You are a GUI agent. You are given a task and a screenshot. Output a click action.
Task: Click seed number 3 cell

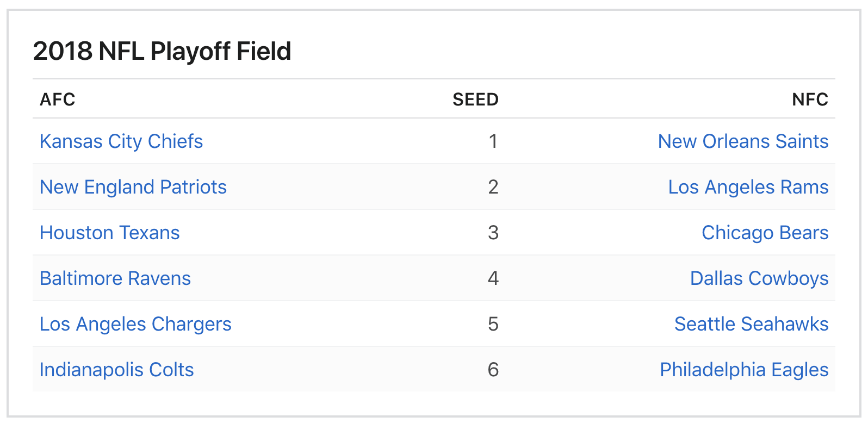click(x=493, y=233)
